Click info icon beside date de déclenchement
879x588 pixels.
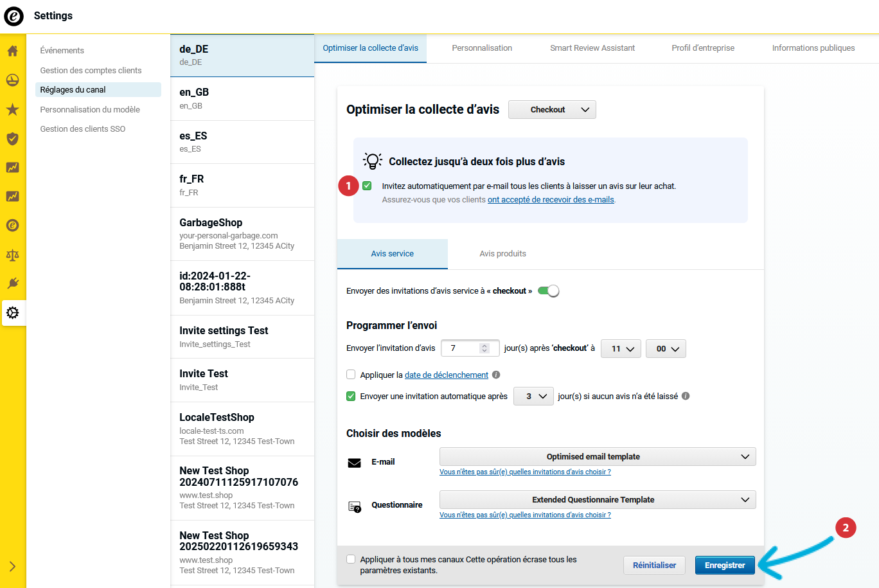[496, 375]
